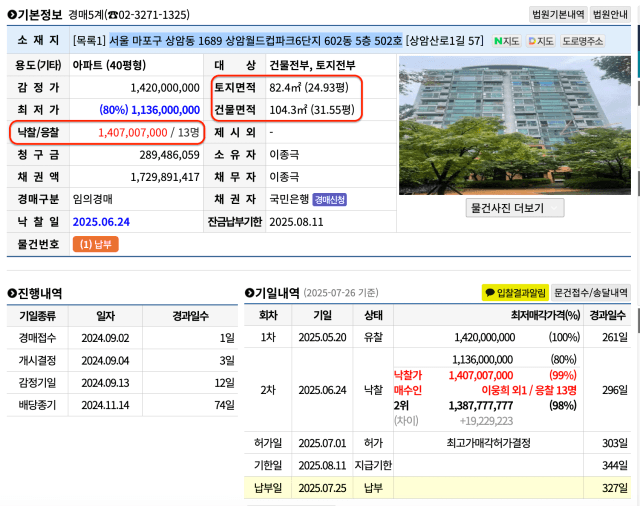Click the 개시결정 row date 2024.09.04
The height and width of the screenshot is (506, 640).
click(105, 360)
